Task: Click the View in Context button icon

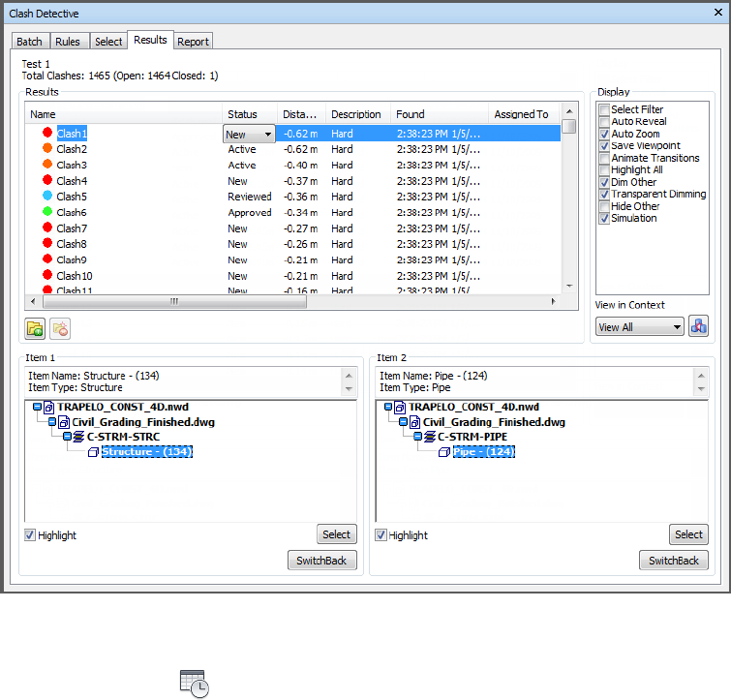Action: click(698, 325)
